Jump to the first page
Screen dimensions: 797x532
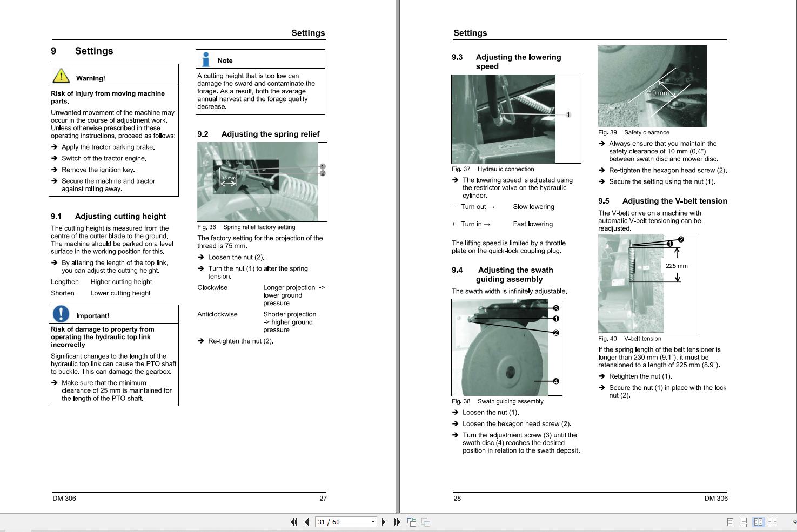[294, 522]
